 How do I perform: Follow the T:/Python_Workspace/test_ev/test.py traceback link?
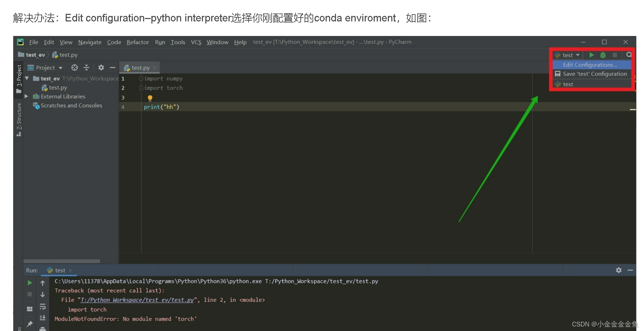137,300
